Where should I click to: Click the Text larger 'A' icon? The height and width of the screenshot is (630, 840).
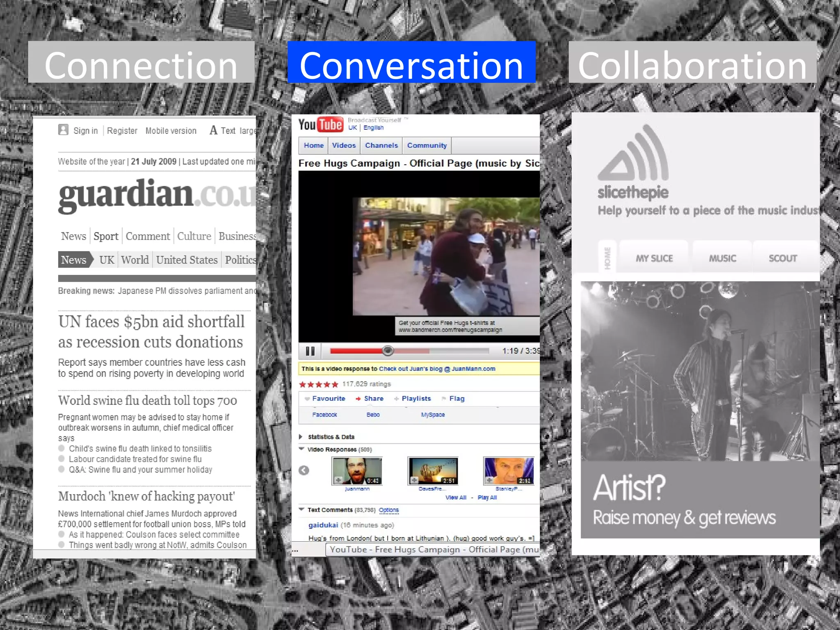click(x=213, y=130)
